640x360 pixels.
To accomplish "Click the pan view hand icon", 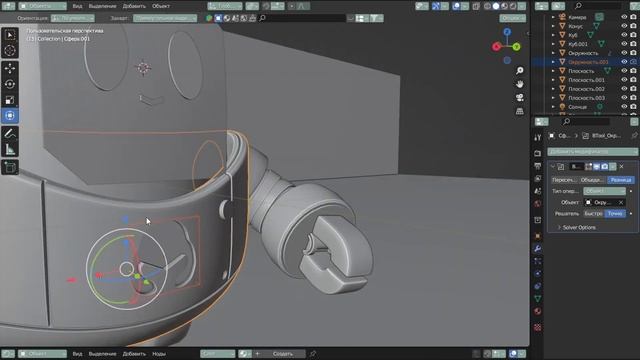I will click(x=520, y=84).
